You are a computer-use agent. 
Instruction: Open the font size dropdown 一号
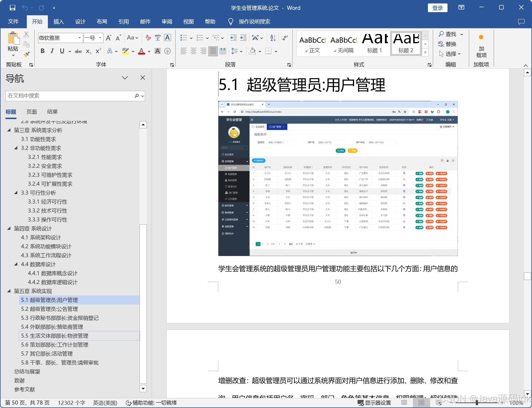[x=100, y=38]
